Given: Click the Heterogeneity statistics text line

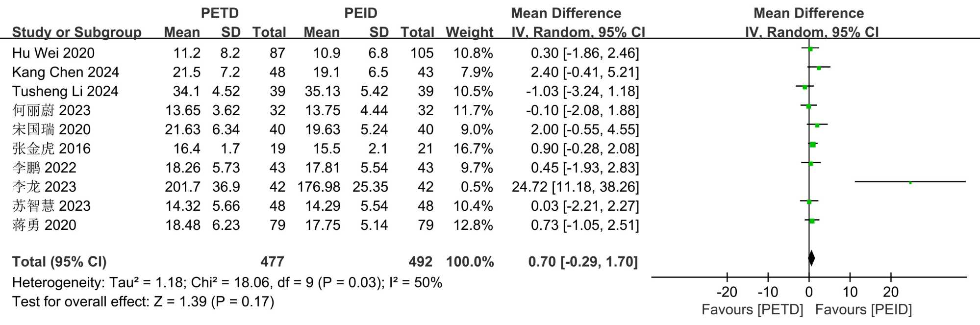Looking at the screenshot, I should (x=227, y=282).
